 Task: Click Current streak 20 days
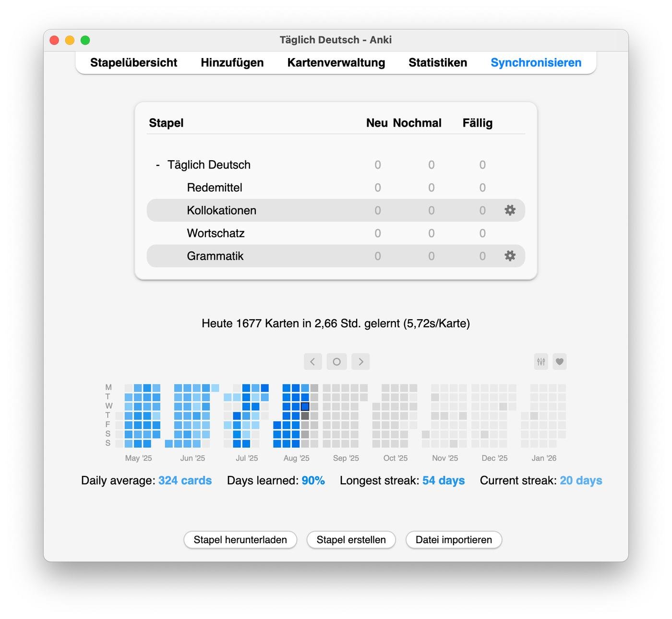541,480
